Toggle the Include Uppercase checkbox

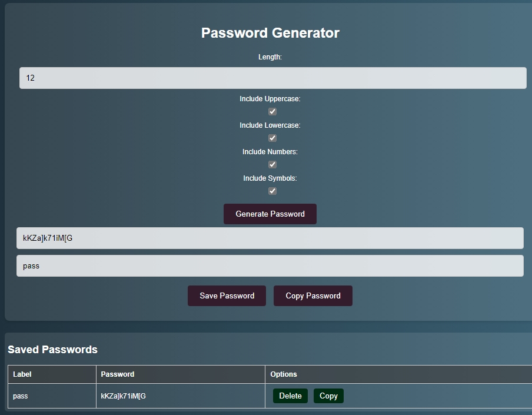[272, 112]
